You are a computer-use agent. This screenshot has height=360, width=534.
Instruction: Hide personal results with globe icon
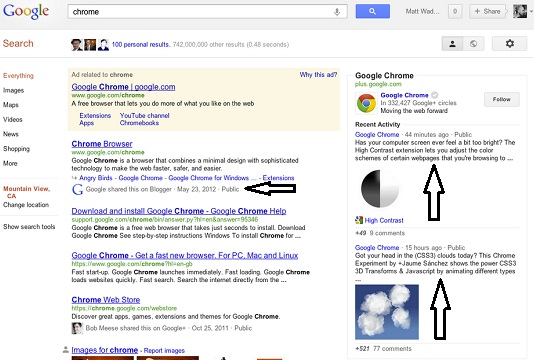[x=473, y=44]
